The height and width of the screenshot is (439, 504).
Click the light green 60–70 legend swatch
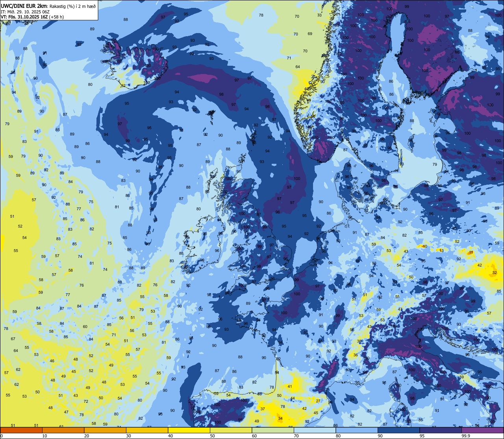(x=273, y=430)
